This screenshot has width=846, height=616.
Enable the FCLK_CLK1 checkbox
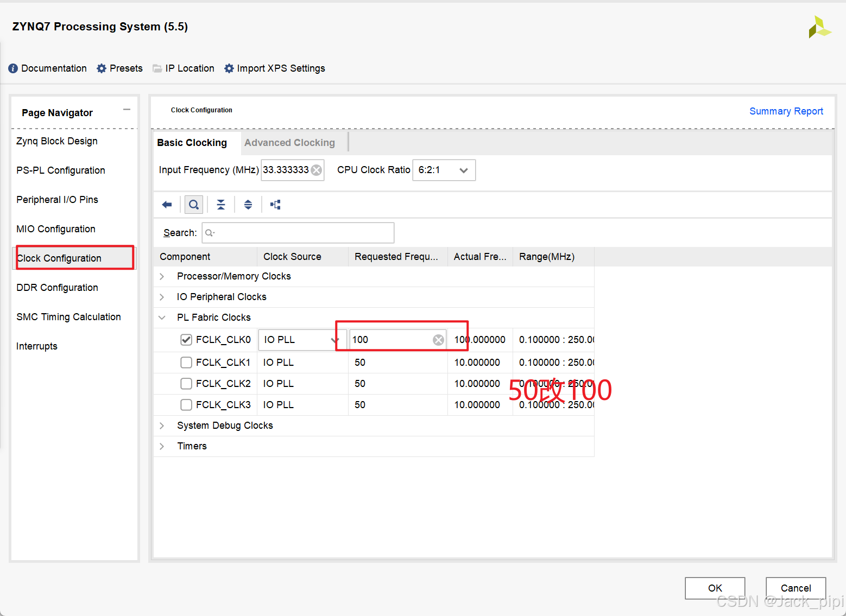186,363
